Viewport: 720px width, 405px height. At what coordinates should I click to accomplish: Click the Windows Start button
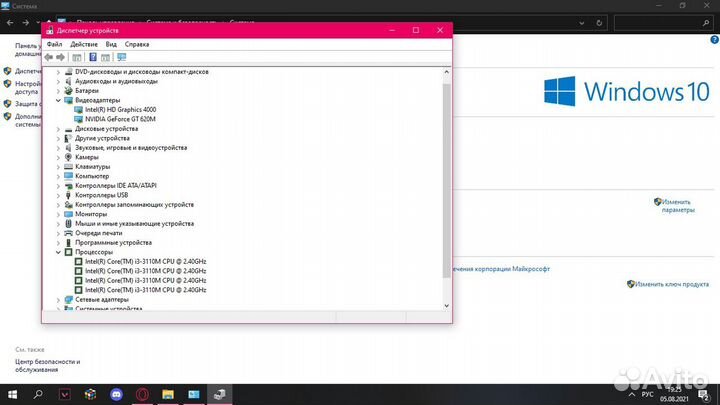point(13,395)
